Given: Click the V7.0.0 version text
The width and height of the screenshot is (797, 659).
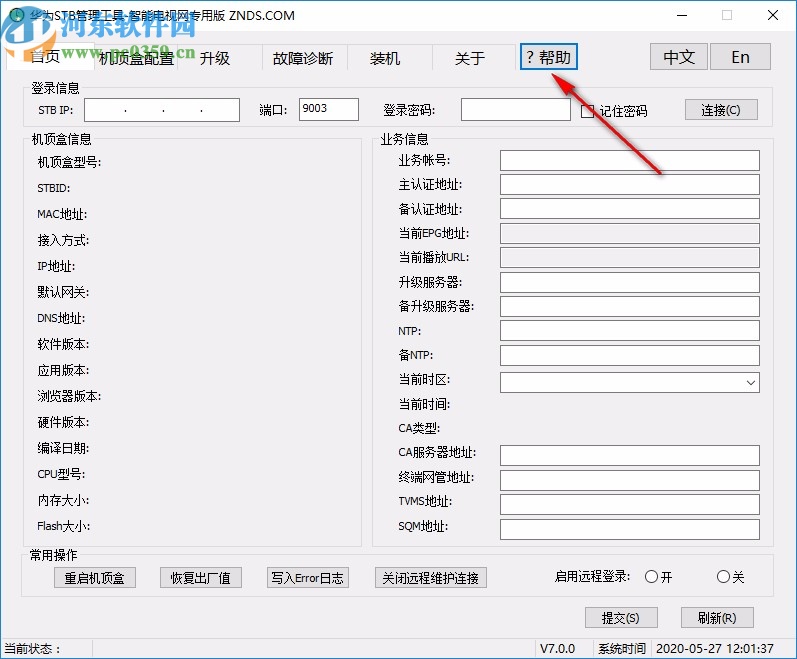Looking at the screenshot, I should [x=557, y=649].
